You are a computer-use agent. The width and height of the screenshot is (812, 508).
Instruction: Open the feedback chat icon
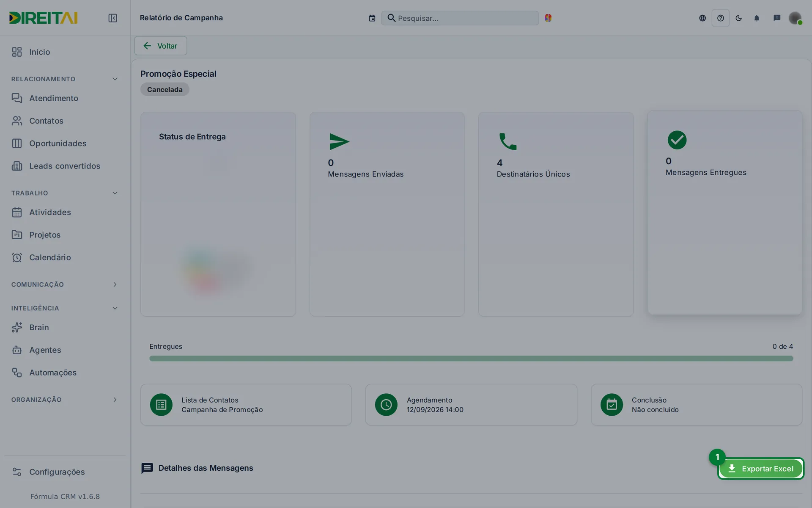tap(777, 18)
